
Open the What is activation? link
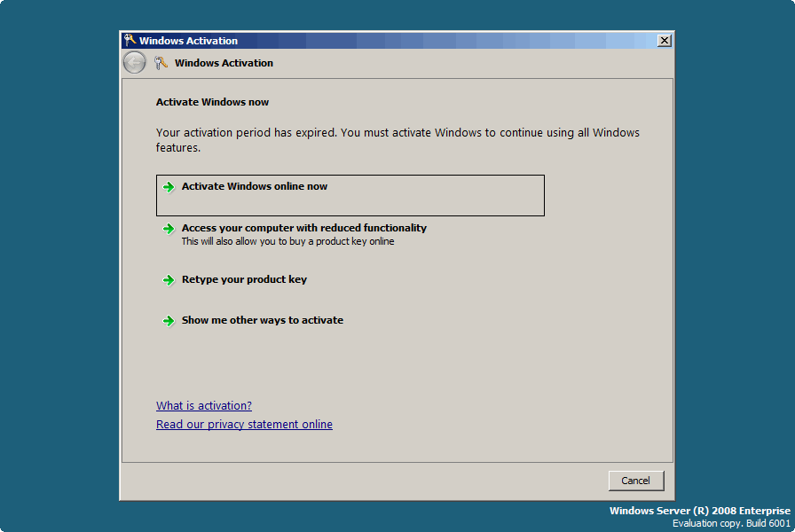tap(204, 406)
